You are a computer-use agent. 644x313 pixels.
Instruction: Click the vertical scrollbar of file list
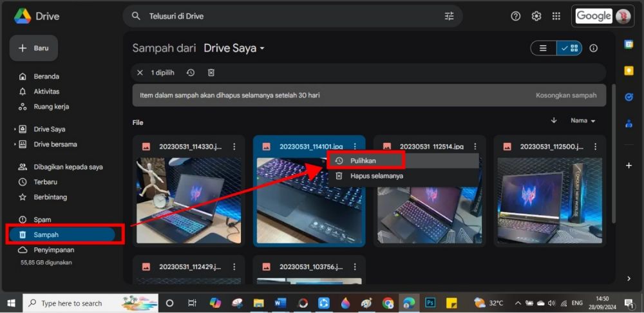(613, 154)
